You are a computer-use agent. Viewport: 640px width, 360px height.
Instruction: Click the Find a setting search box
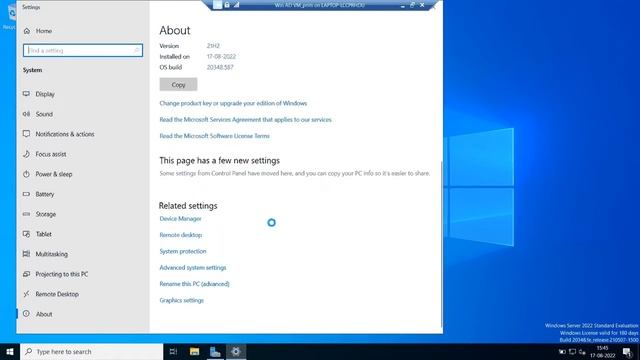[x=83, y=50]
